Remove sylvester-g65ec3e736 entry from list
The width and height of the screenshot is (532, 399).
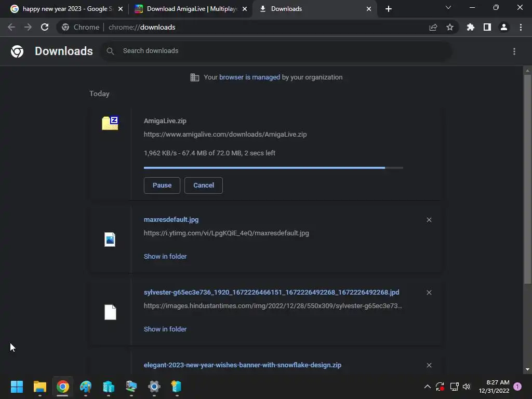pyautogui.click(x=429, y=292)
